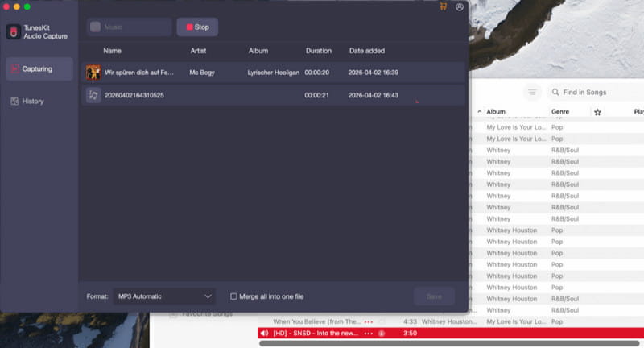Click the Artist column header

(198, 51)
